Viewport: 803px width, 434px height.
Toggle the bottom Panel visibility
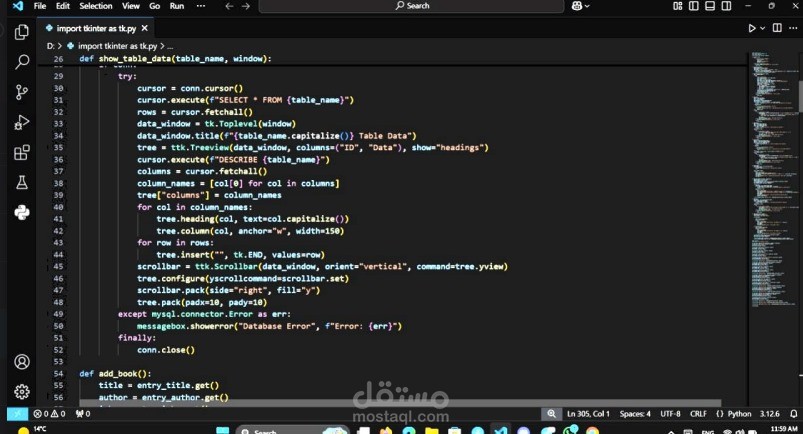710,6
